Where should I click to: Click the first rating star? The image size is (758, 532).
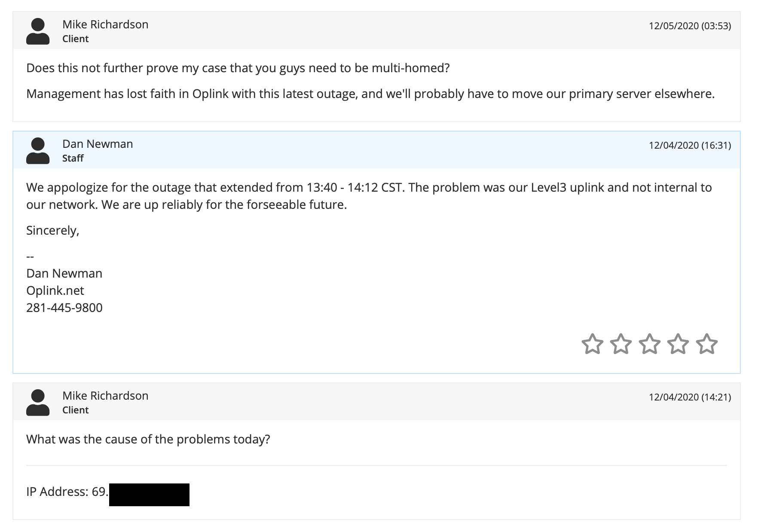coord(592,344)
